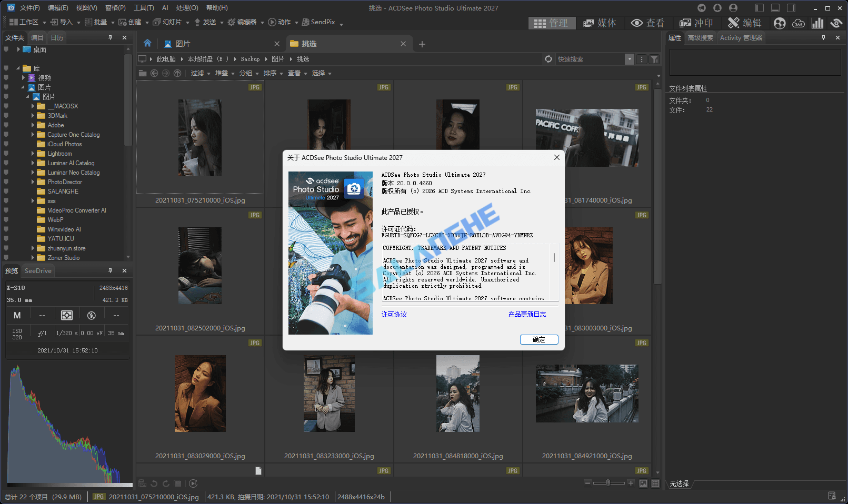
Task: Switch to Media mode (媒体)
Action: pos(600,23)
